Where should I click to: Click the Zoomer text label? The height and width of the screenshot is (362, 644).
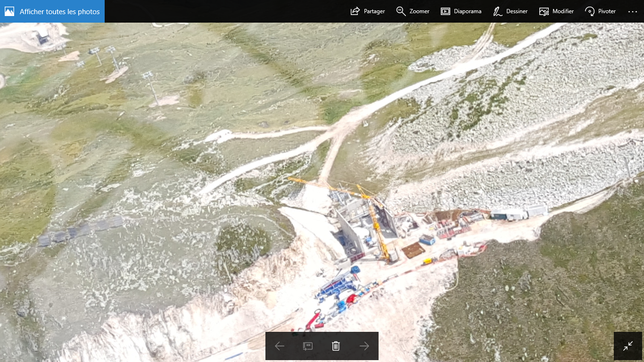[419, 11]
